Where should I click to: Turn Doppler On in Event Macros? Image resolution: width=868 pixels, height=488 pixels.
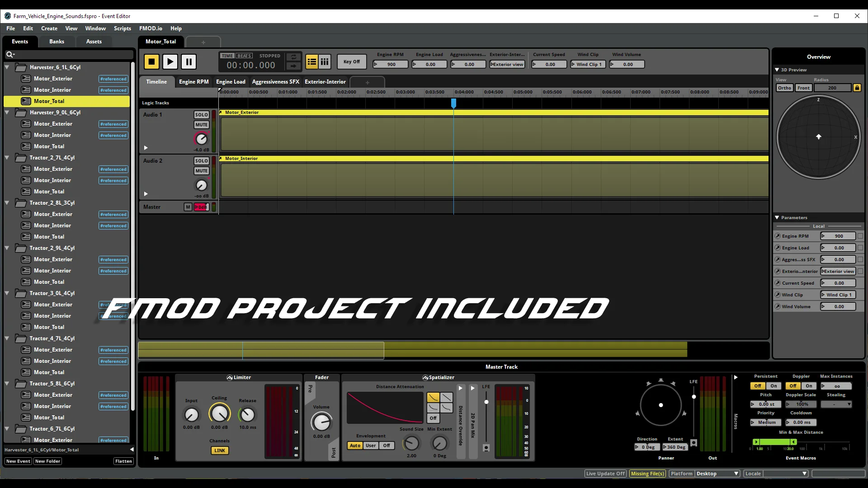809,386
